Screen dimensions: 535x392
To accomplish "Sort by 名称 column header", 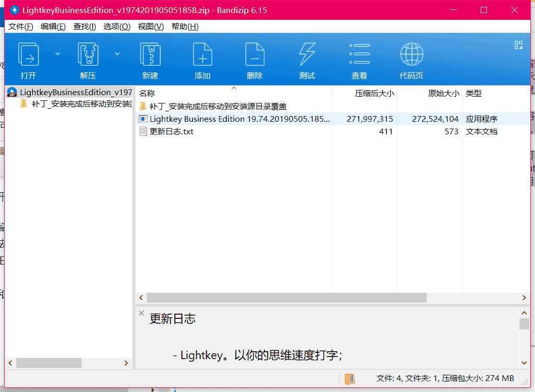I will point(234,93).
